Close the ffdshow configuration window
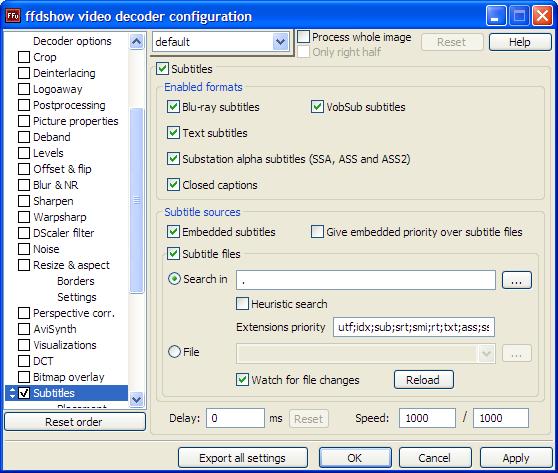The width and height of the screenshot is (558, 473). [542, 16]
